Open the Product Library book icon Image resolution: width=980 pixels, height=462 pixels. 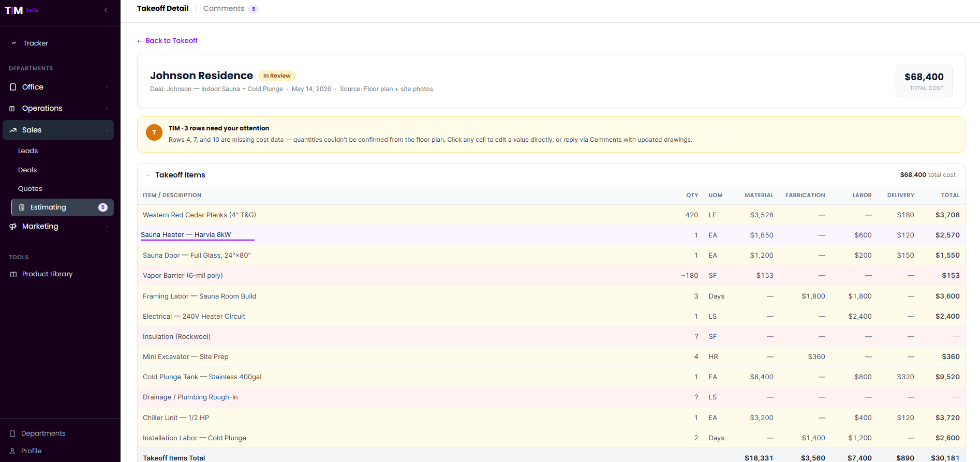(x=13, y=274)
